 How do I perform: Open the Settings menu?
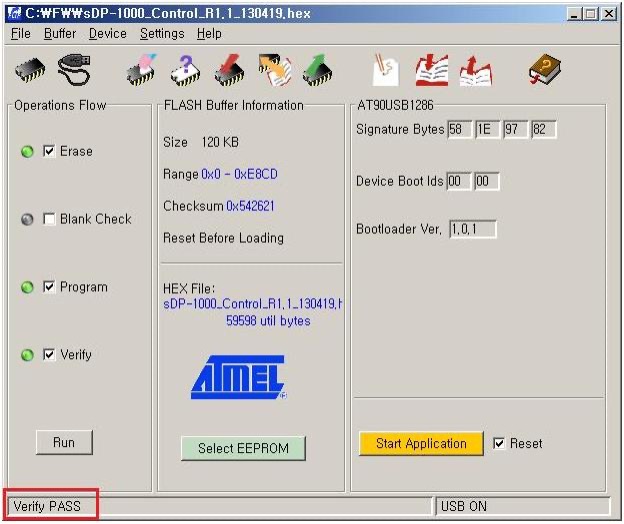click(162, 33)
